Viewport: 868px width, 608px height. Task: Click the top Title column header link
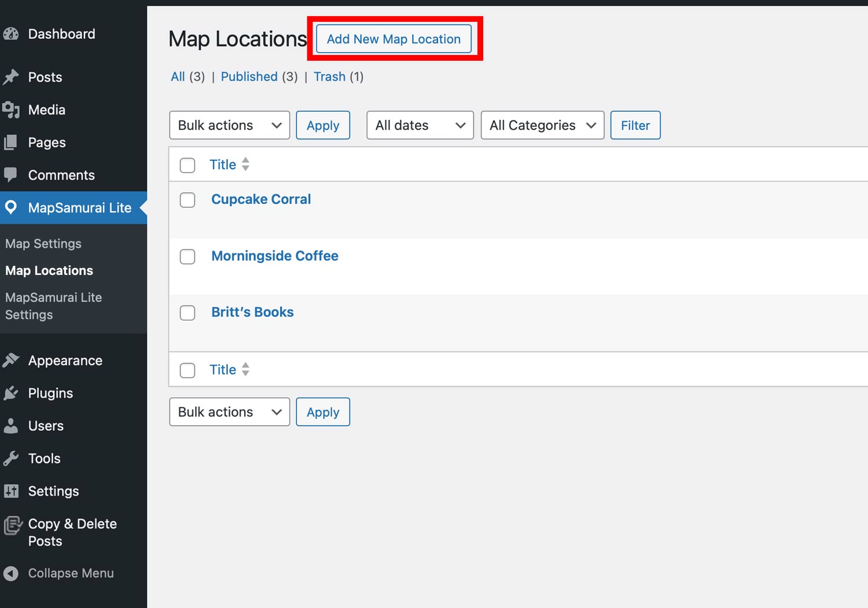click(x=223, y=164)
